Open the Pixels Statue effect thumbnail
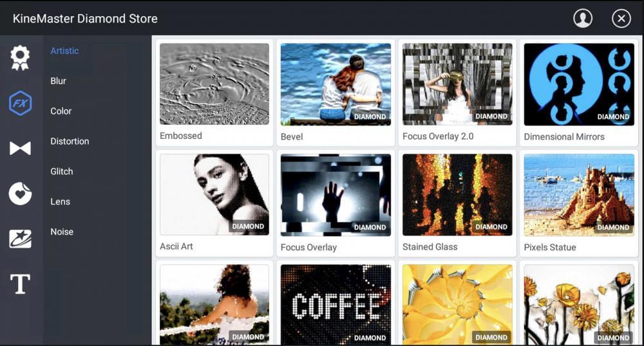This screenshot has width=644, height=346. (x=579, y=195)
